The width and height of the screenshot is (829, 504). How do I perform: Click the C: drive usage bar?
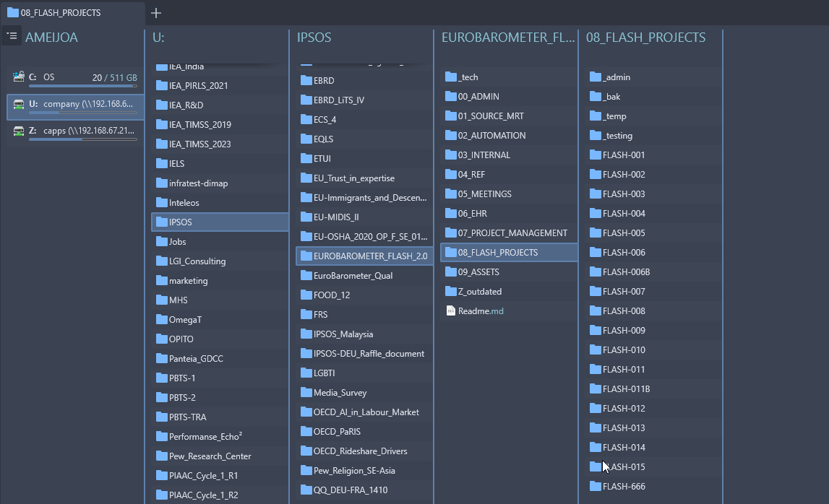(83, 86)
